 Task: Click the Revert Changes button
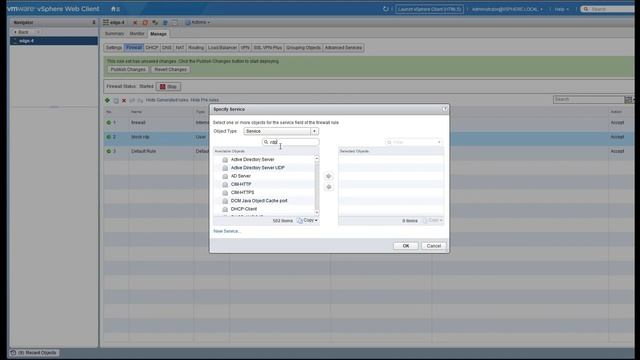[x=171, y=69]
